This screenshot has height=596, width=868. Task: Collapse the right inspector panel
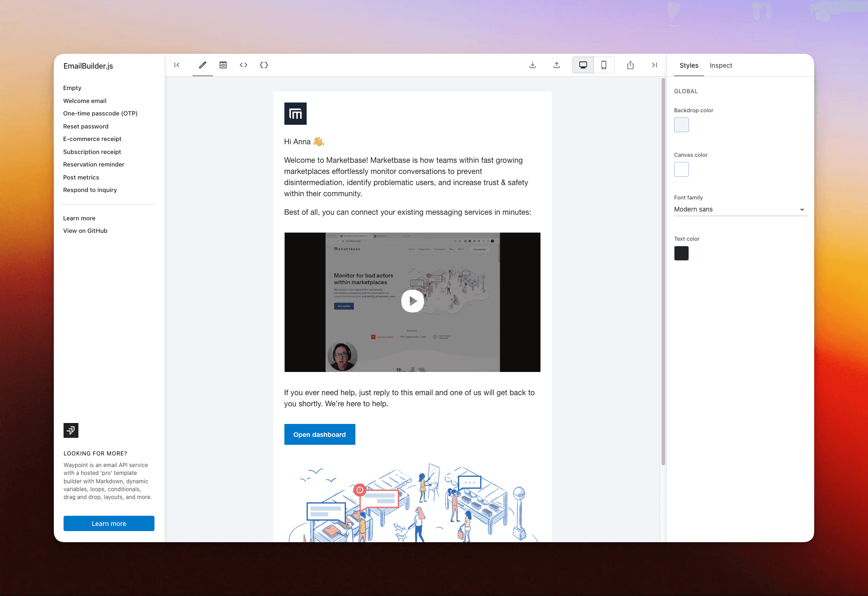pyautogui.click(x=655, y=65)
